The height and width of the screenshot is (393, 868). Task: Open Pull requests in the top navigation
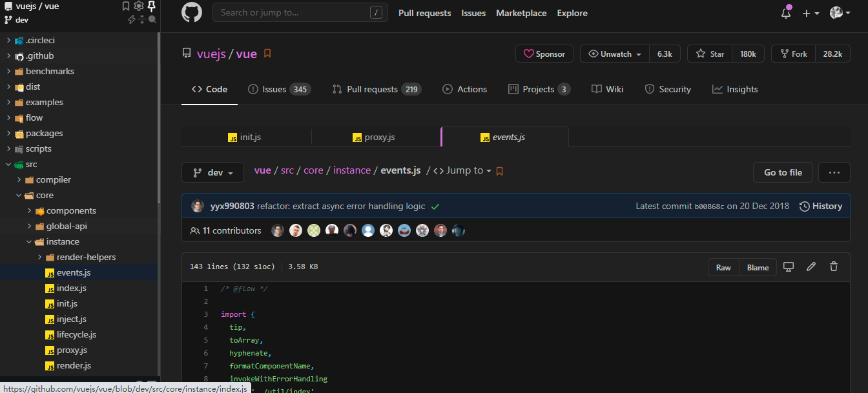425,13
